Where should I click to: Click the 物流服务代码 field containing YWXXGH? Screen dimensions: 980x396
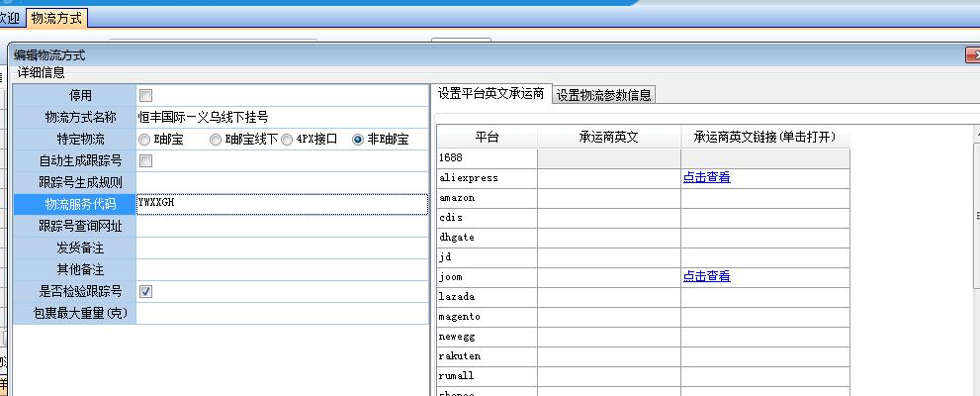pyautogui.click(x=282, y=204)
